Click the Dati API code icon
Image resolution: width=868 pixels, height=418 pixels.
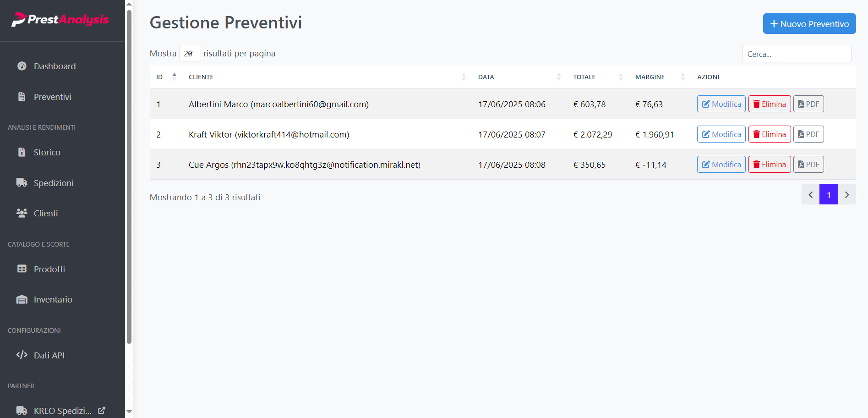22,355
